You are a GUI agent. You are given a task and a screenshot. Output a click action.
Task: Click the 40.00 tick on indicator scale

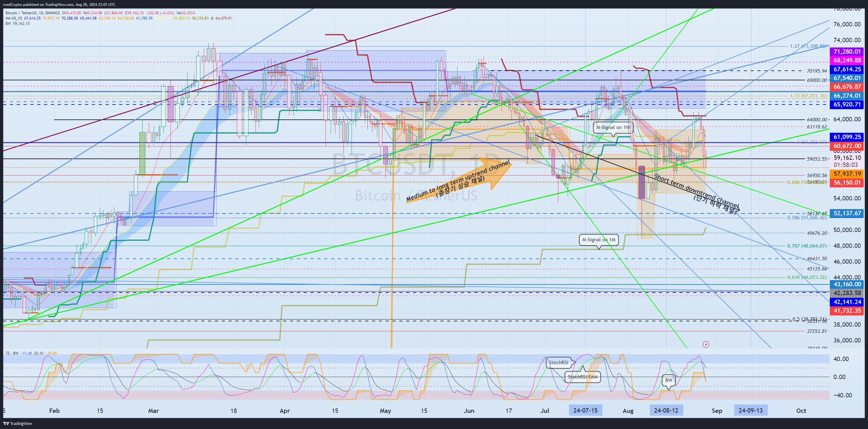coord(841,359)
